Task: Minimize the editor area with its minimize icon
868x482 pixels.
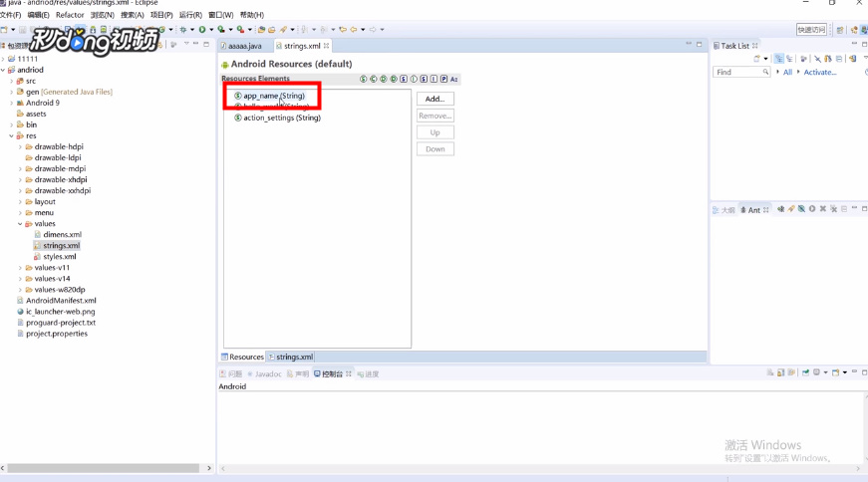Action: (689, 43)
